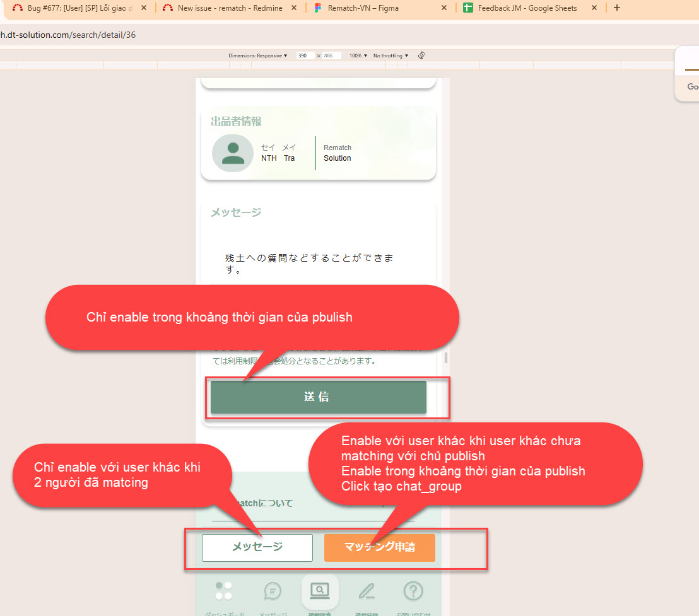The height and width of the screenshot is (616, 699).
Task: Click the seller profile avatar icon
Action: coord(233,153)
